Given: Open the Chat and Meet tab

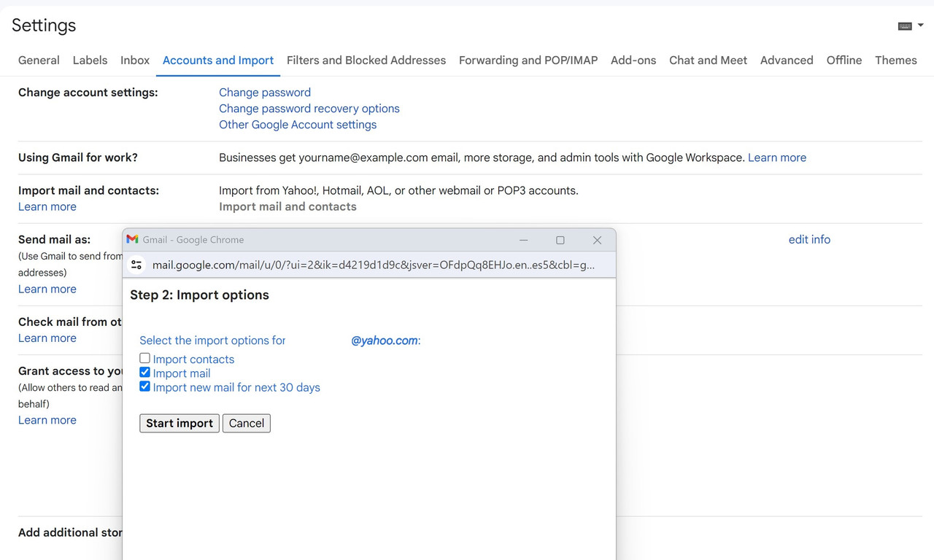Looking at the screenshot, I should (708, 60).
